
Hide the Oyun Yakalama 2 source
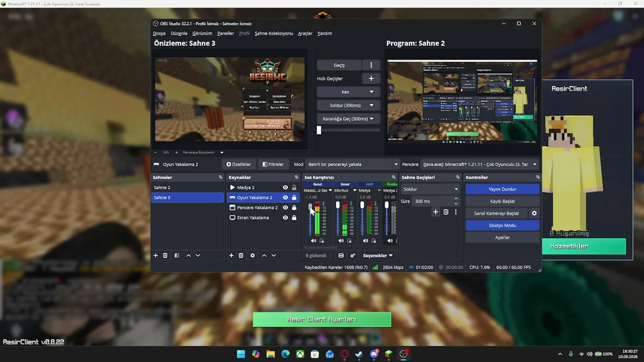pos(285,198)
